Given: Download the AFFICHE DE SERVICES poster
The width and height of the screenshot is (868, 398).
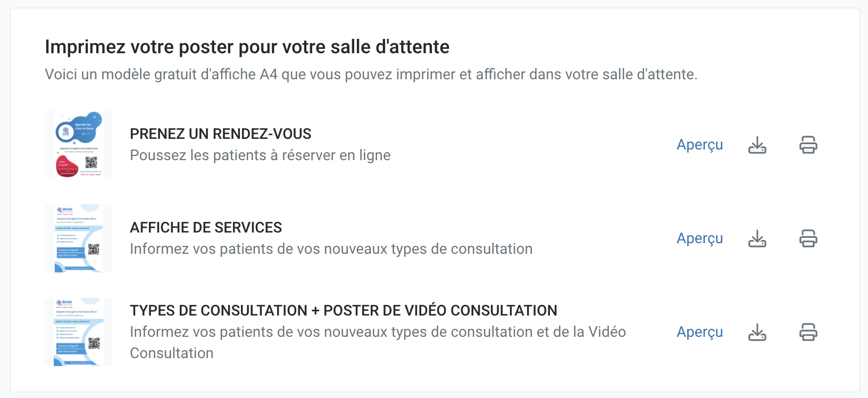Looking at the screenshot, I should 757,238.
